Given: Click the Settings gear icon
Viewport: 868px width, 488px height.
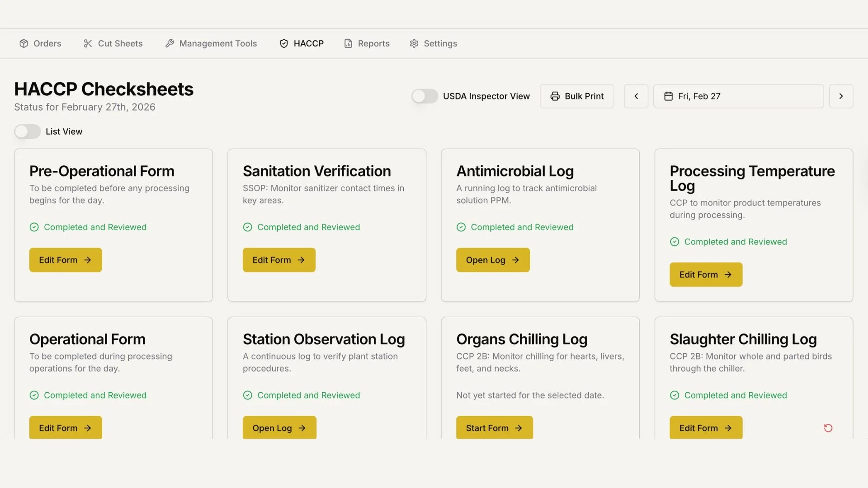Looking at the screenshot, I should (414, 43).
